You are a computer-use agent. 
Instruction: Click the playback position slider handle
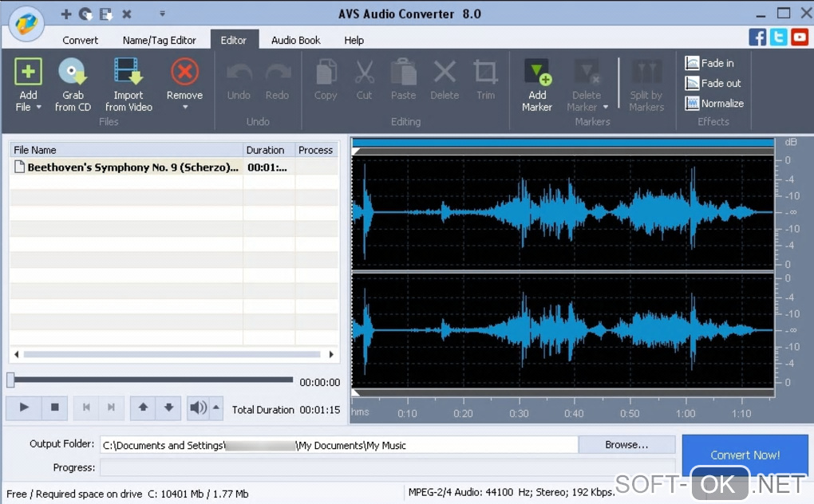click(10, 380)
